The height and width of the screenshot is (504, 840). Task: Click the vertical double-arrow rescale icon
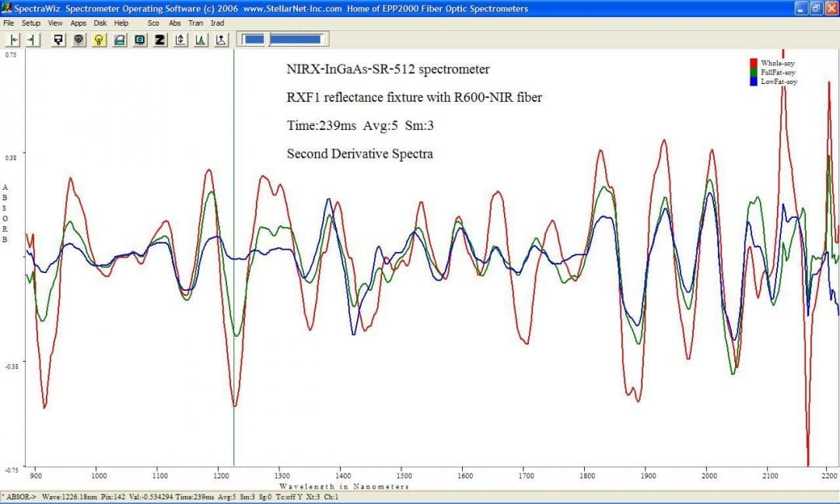coord(180,39)
